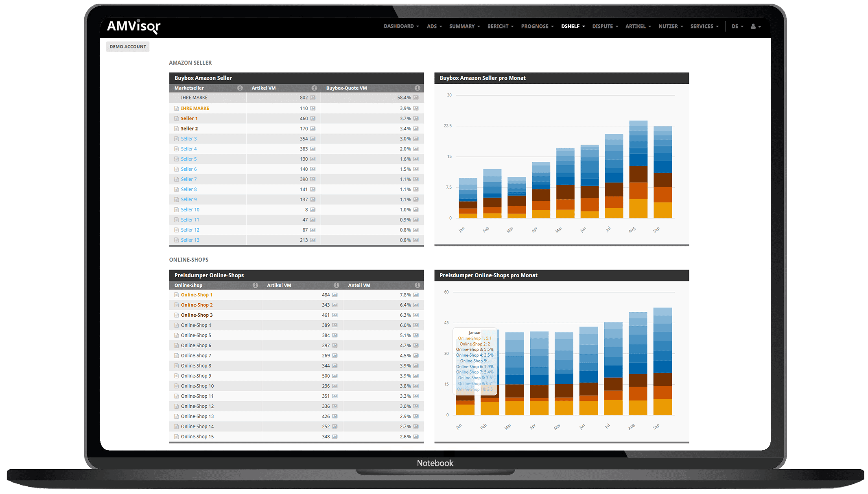Viewport: 868px width, 494px height.
Task: Click the info icon in the Online-Shop column header
Action: pyautogui.click(x=256, y=285)
